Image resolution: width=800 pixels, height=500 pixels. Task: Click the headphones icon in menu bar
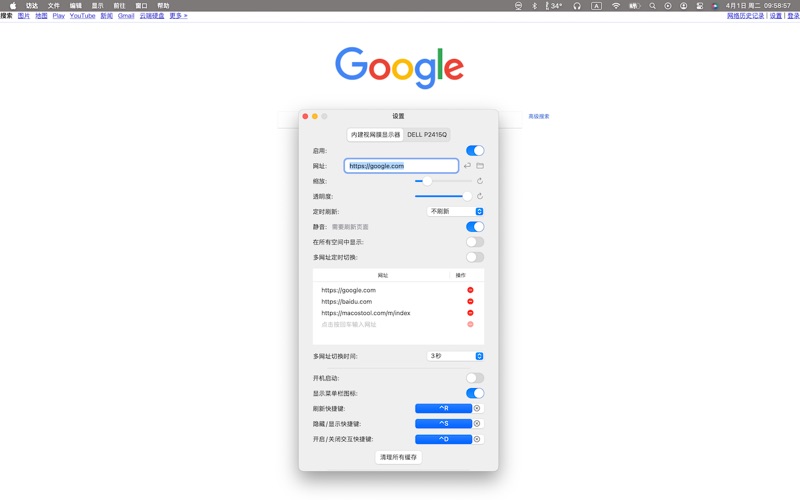(577, 6)
